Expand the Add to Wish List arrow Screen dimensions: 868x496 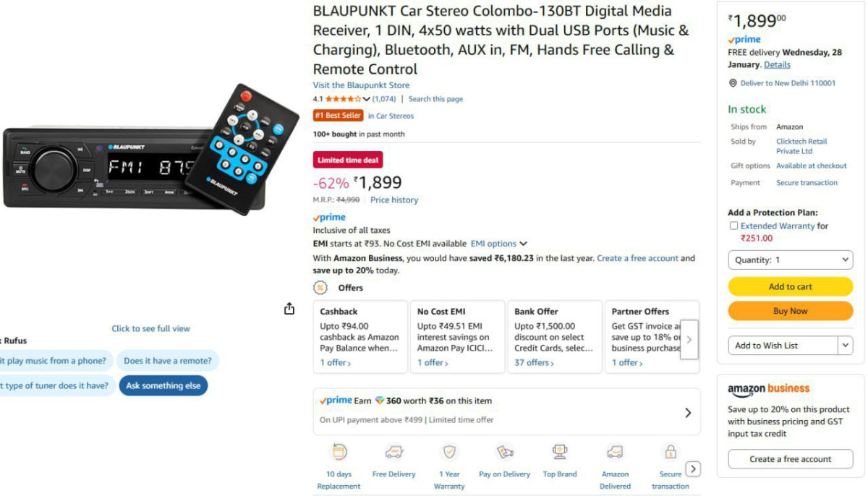tap(846, 346)
